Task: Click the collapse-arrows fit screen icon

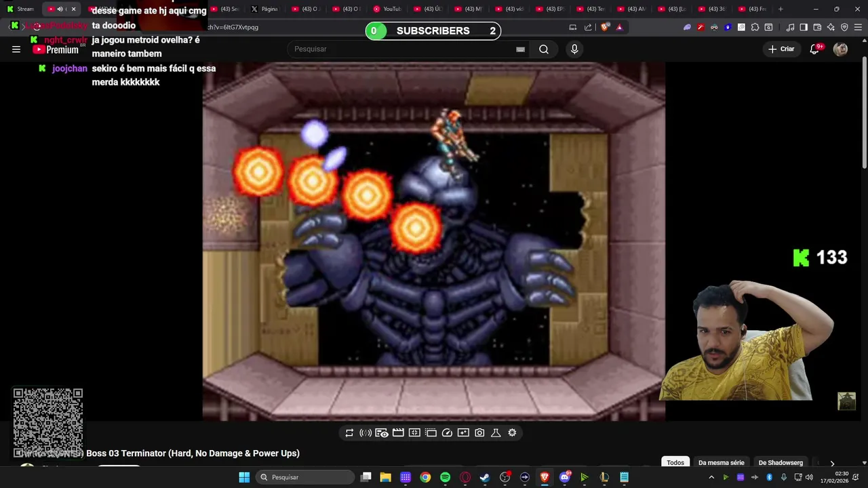Action: pos(414,433)
